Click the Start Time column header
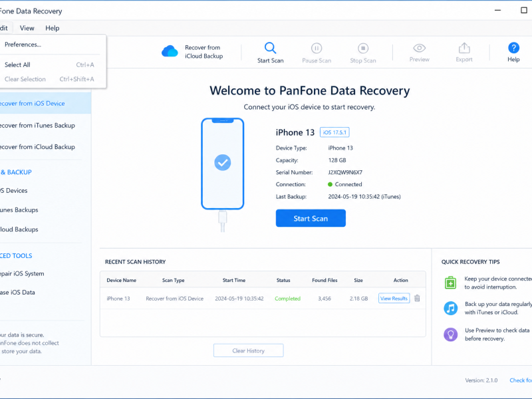Image resolution: width=532 pixels, height=399 pixels. click(234, 280)
